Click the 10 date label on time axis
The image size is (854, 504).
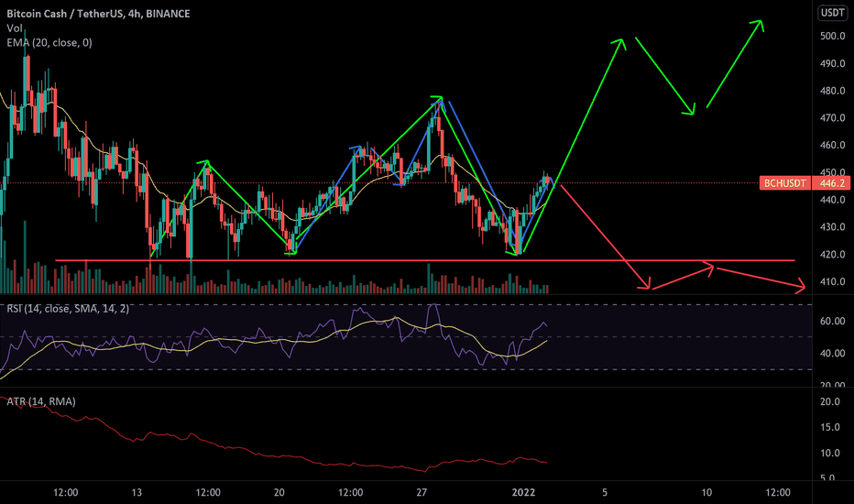[x=706, y=493]
